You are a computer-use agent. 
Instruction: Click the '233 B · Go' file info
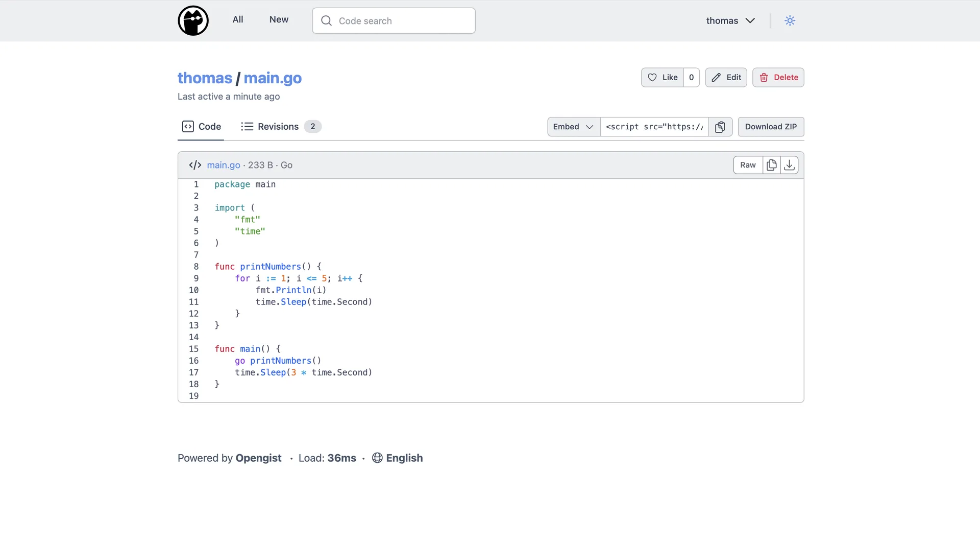tap(270, 165)
